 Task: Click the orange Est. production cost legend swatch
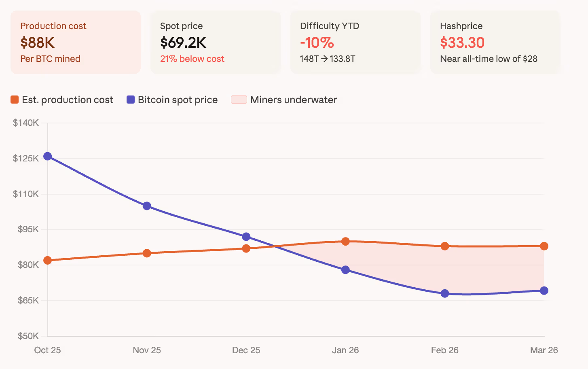click(x=15, y=100)
